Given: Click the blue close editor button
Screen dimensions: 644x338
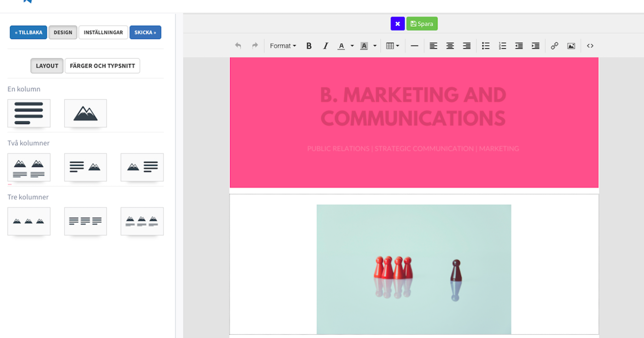Looking at the screenshot, I should tap(397, 24).
